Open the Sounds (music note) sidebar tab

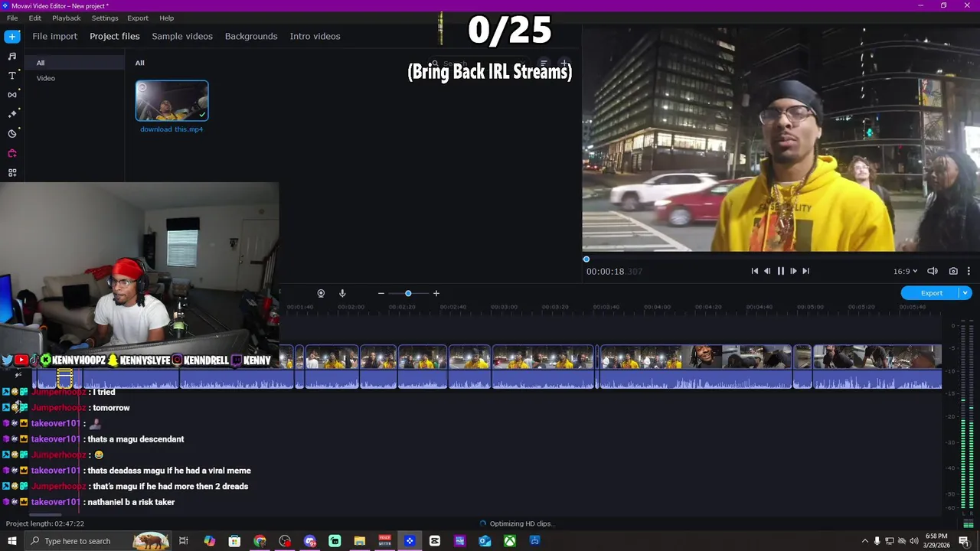click(x=12, y=56)
